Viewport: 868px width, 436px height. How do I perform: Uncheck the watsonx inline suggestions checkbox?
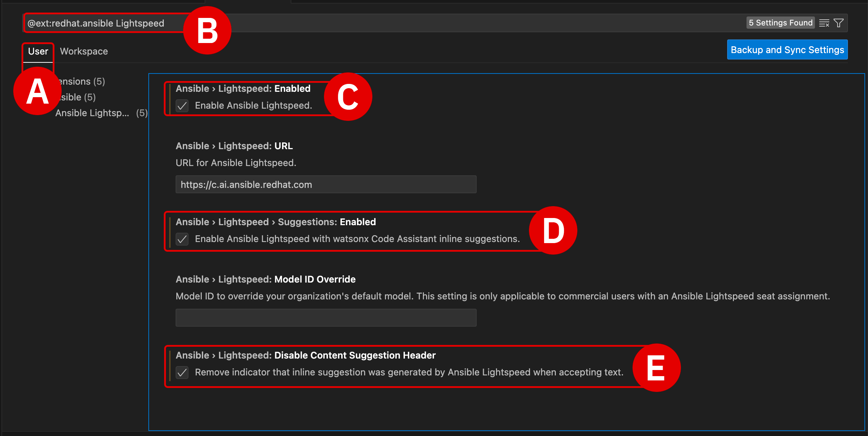click(x=182, y=239)
